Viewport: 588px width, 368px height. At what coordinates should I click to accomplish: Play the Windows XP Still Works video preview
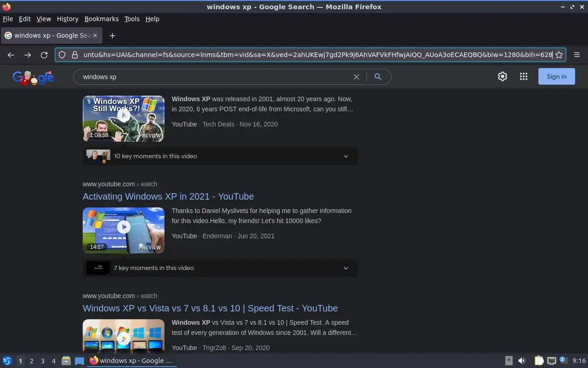click(x=124, y=115)
